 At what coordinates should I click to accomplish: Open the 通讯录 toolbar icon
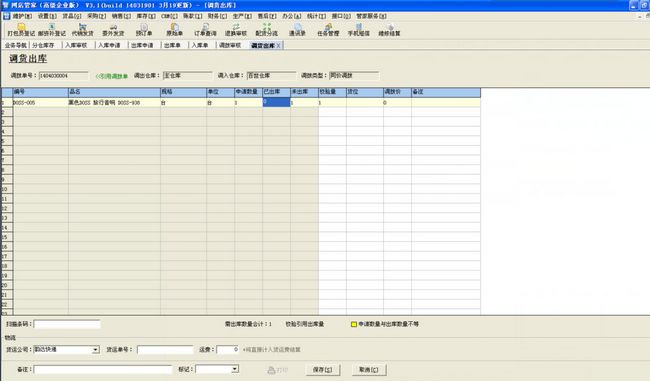pyautogui.click(x=297, y=29)
